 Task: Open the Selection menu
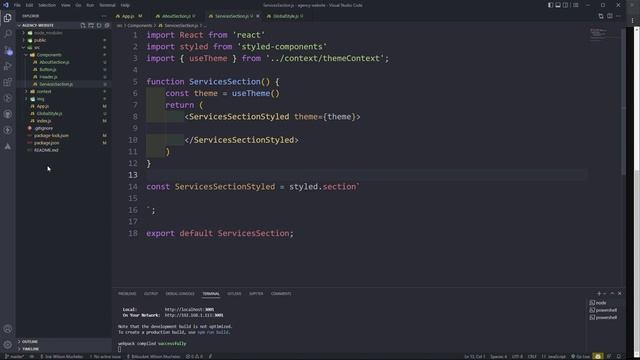click(47, 5)
